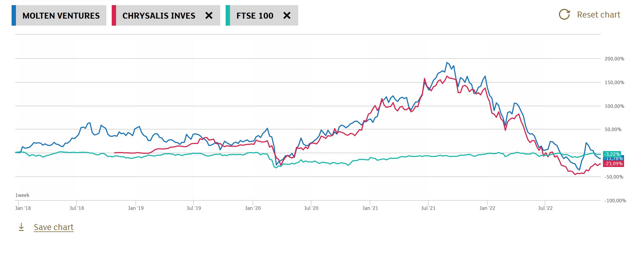644x253 pixels.
Task: Click the download arrow icon beside Save chart
Action: pyautogui.click(x=21, y=227)
